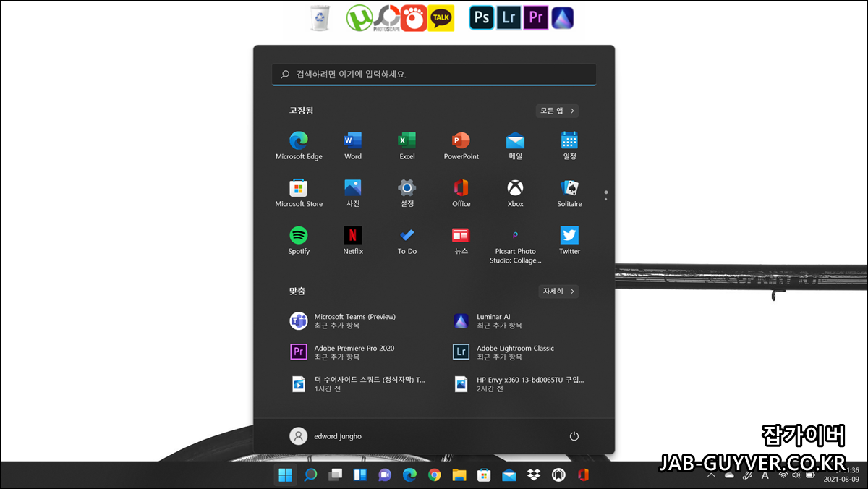Open 설정 (Settings) gear tile
This screenshot has height=489, width=868.
click(x=407, y=193)
